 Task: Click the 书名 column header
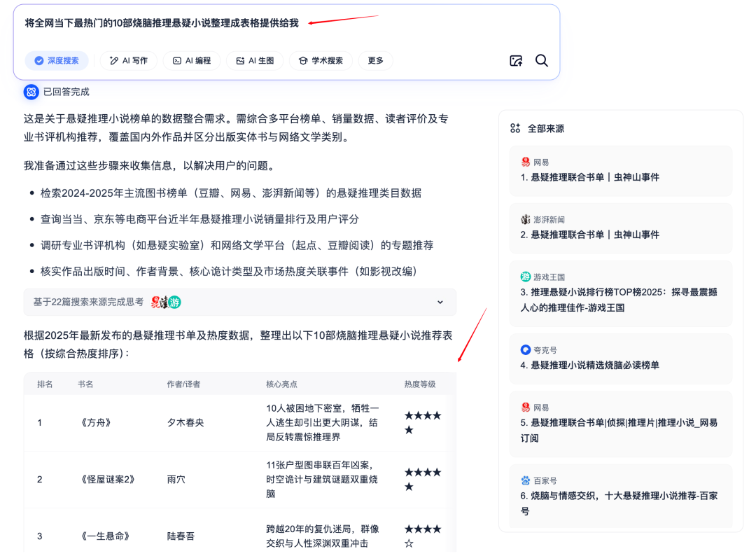click(x=85, y=384)
